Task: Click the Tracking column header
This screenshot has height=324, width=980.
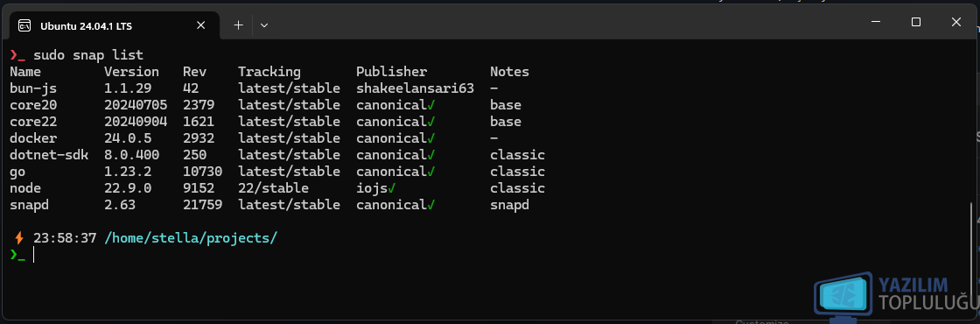Action: [x=269, y=72]
